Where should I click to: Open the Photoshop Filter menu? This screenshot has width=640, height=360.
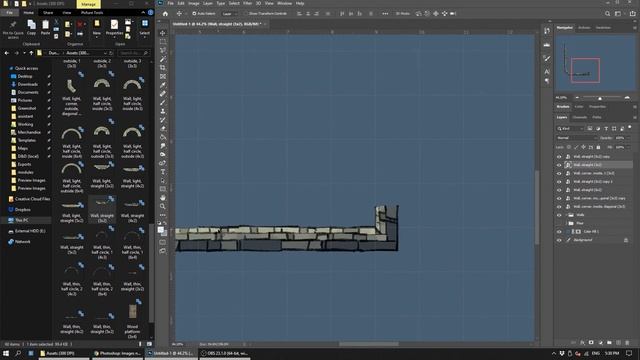(247, 3)
